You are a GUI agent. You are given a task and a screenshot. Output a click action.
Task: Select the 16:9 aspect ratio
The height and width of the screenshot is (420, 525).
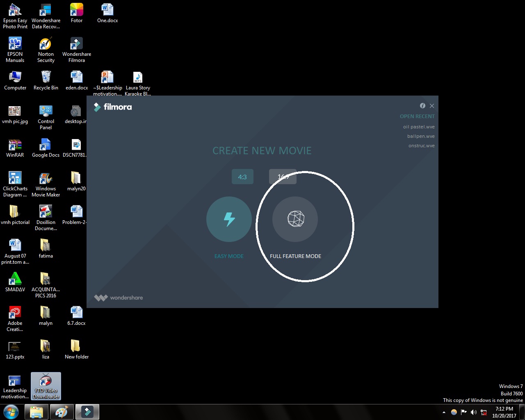click(x=283, y=177)
